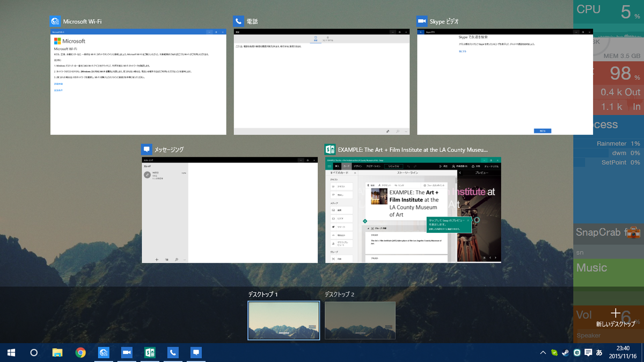Collapse the グループ card expander in Sway storyline
Screen dimensions: 644x362
[369, 228]
